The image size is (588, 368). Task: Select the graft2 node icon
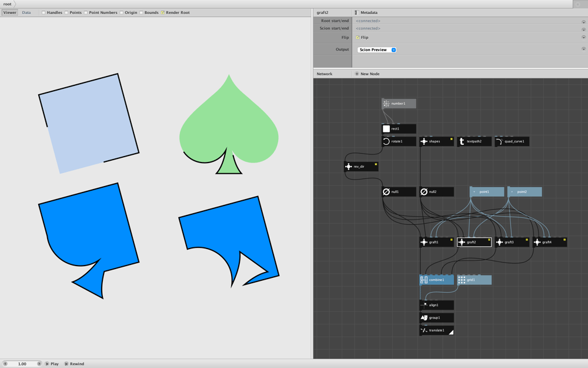point(462,242)
